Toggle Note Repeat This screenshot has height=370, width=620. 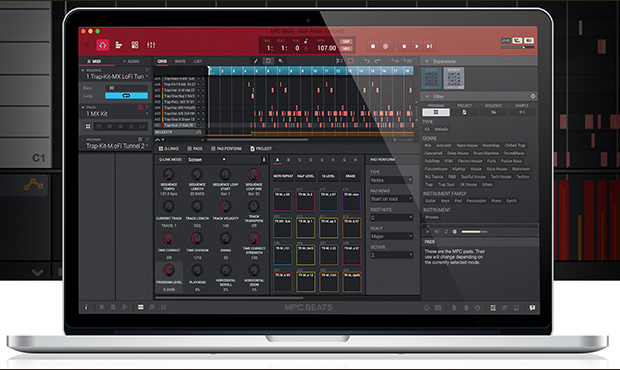pyautogui.click(x=283, y=176)
